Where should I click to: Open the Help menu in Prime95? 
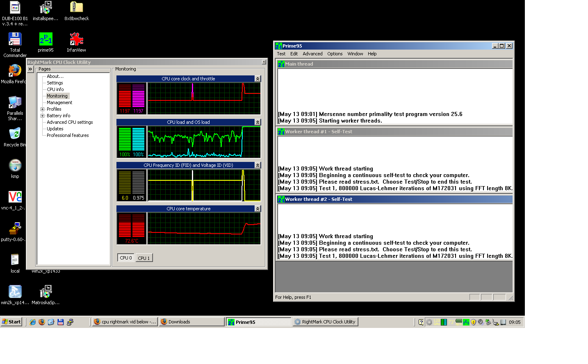tap(372, 54)
